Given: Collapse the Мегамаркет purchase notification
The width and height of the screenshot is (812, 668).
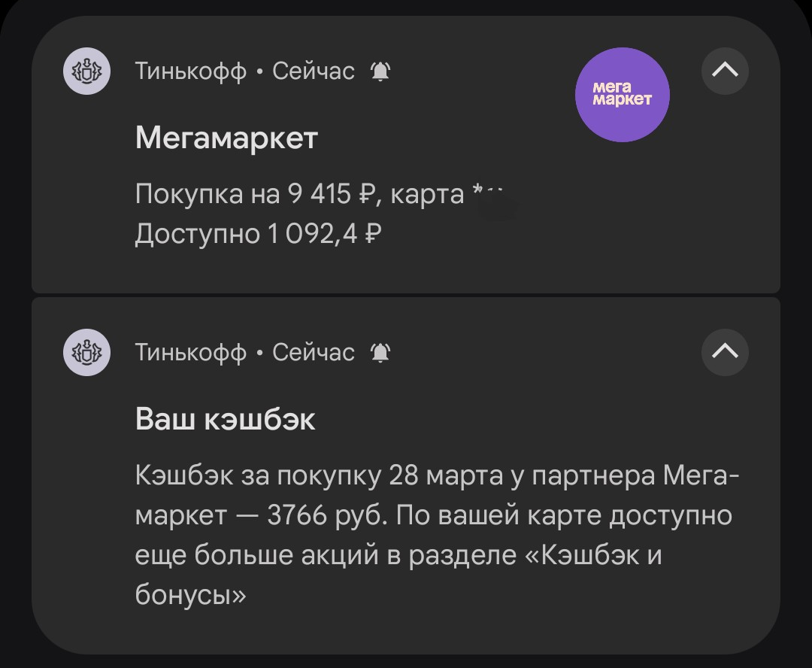Looking at the screenshot, I should 724,70.
